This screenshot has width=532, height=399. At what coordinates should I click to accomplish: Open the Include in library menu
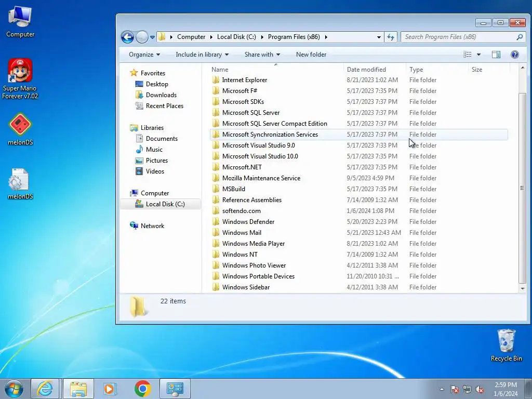[202, 55]
